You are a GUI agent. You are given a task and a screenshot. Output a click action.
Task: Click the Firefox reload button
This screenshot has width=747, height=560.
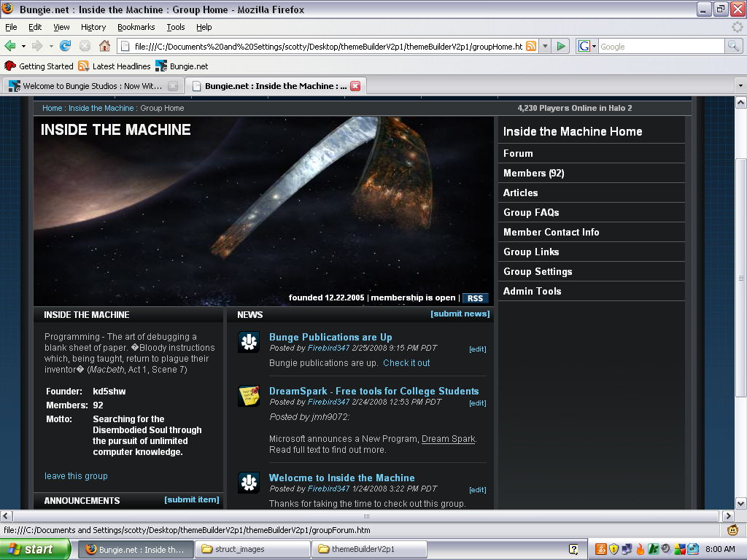pos(66,46)
